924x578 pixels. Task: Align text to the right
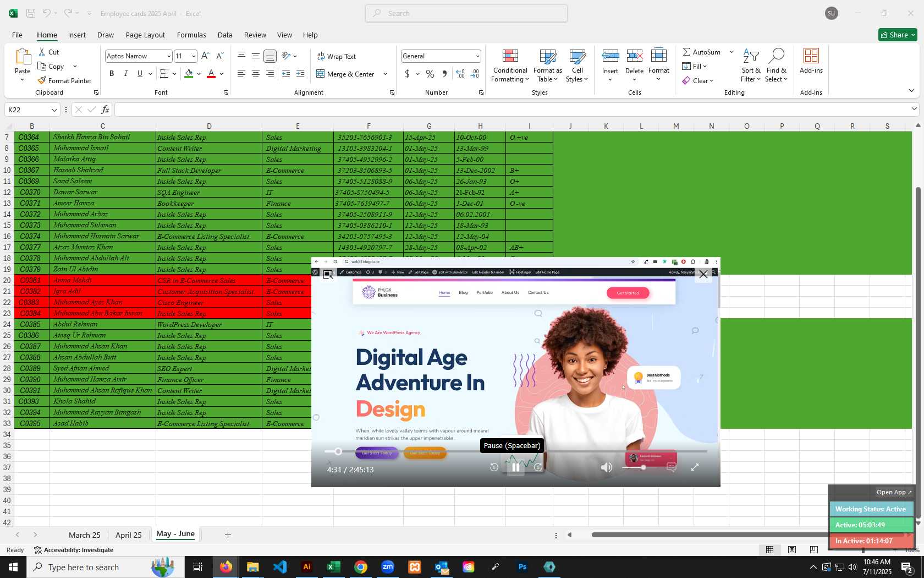click(269, 74)
